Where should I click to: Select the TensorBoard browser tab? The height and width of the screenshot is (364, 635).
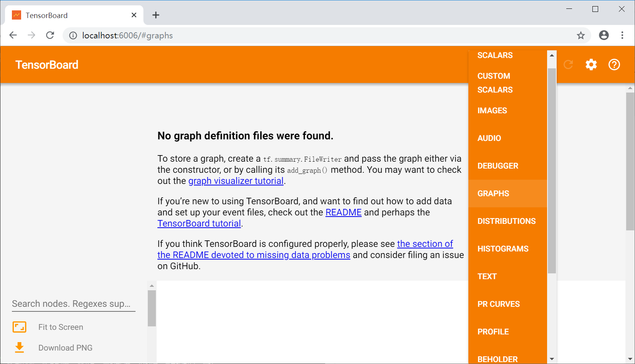[x=74, y=15]
